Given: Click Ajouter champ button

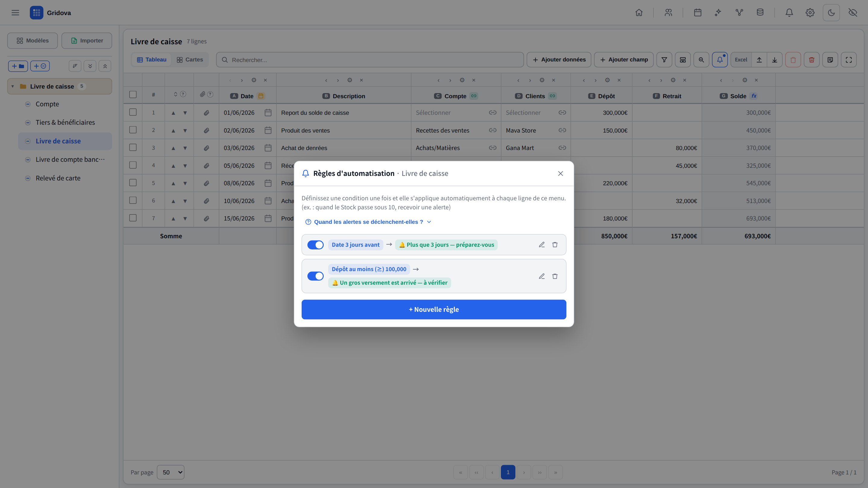Looking at the screenshot, I should [624, 60].
